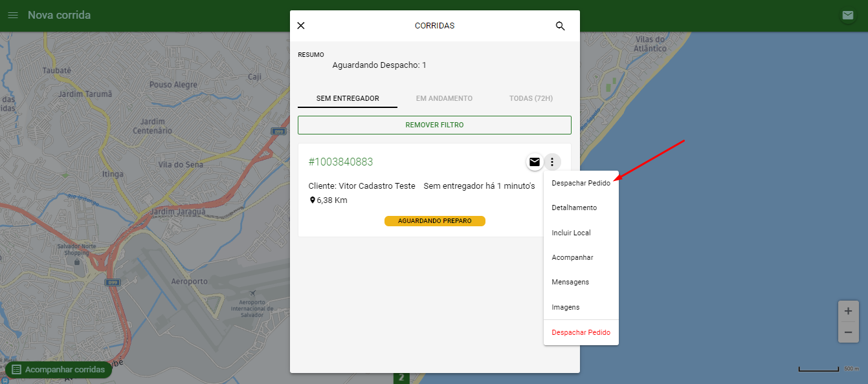868x384 pixels.
Task: Switch to the SEM ENTREGADOR tab
Action: pos(348,99)
